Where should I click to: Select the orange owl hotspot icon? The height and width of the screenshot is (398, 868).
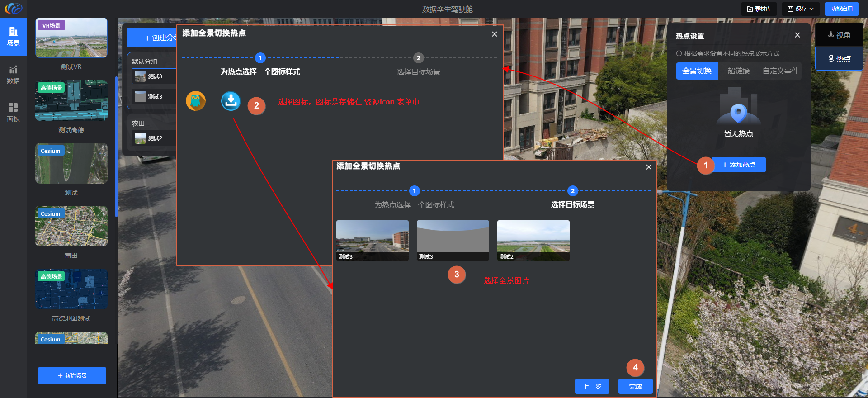pyautogui.click(x=196, y=101)
